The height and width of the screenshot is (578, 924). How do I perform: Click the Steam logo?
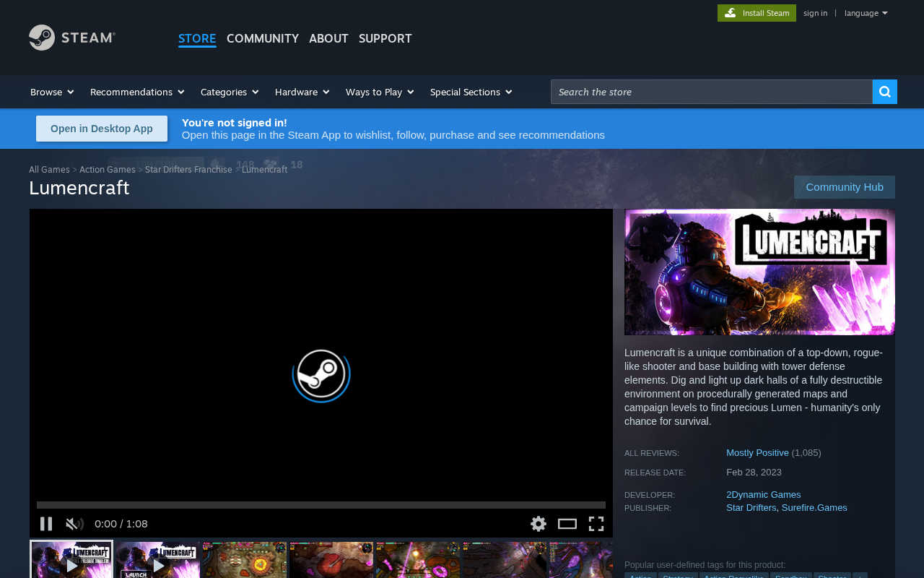coord(72,38)
